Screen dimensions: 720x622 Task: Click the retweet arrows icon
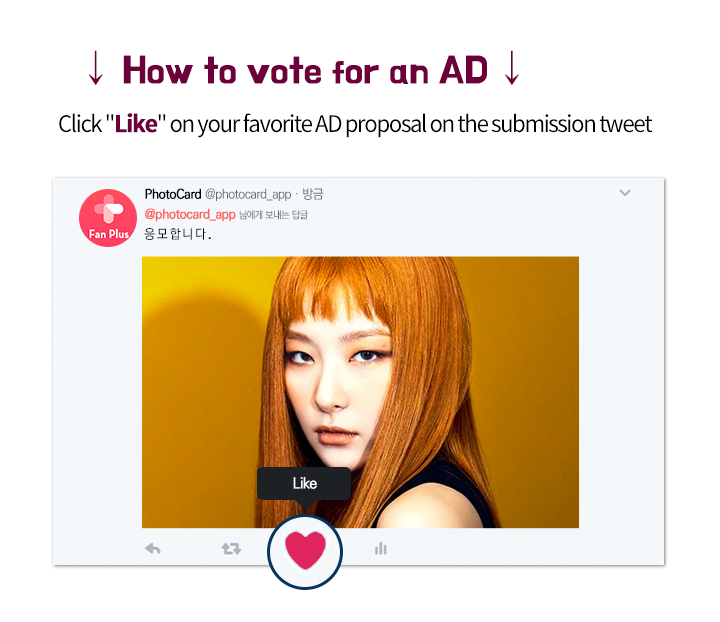click(x=231, y=549)
